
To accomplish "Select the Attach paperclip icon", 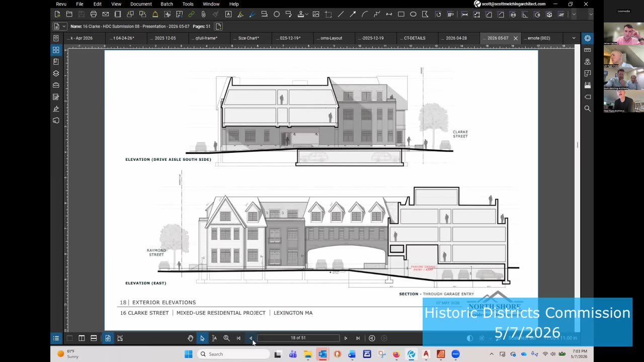I will [203, 14].
